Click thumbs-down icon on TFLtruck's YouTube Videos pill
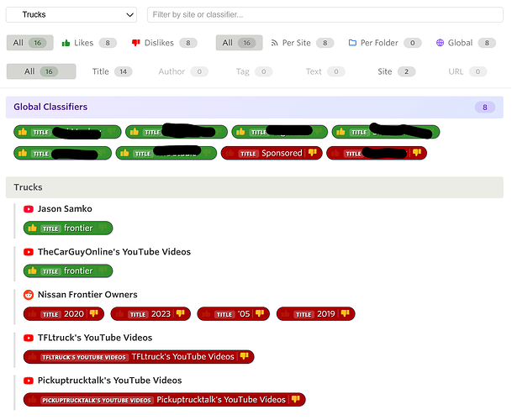 [245, 357]
